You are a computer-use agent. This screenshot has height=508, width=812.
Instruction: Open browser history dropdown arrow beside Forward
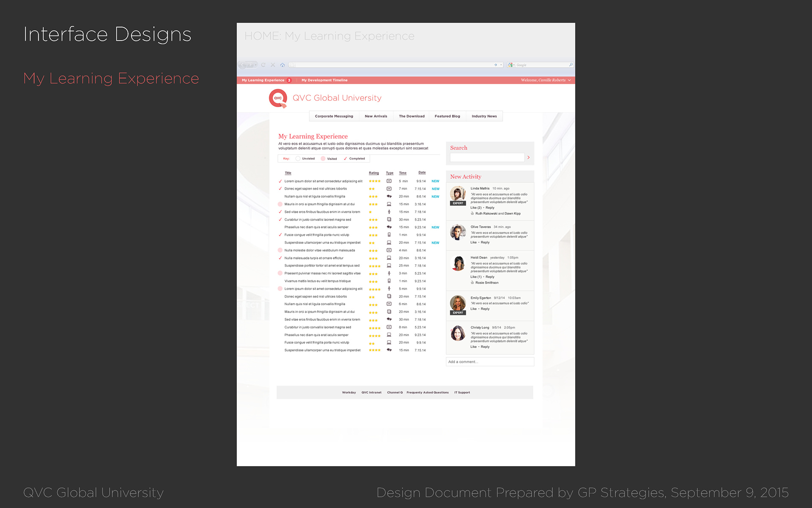256,65
